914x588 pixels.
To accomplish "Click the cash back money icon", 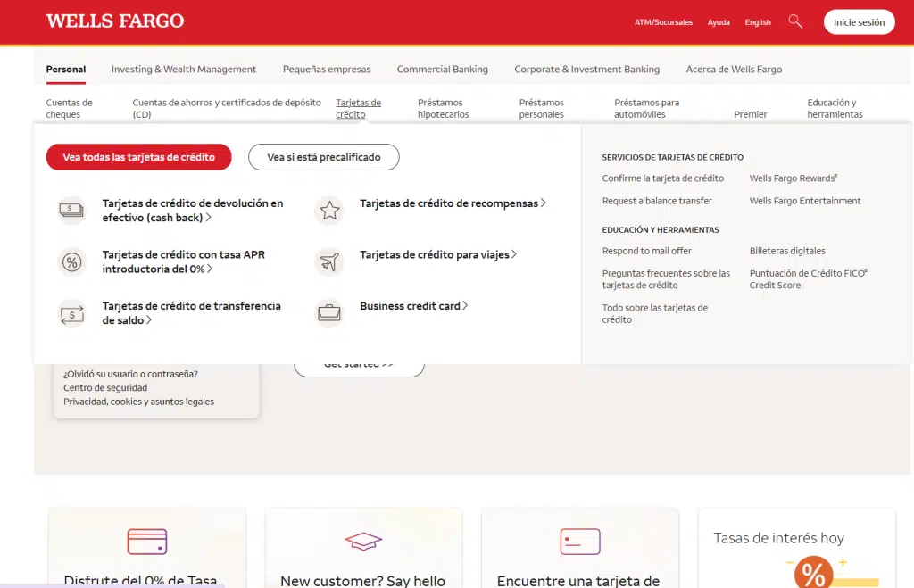I will 71,211.
